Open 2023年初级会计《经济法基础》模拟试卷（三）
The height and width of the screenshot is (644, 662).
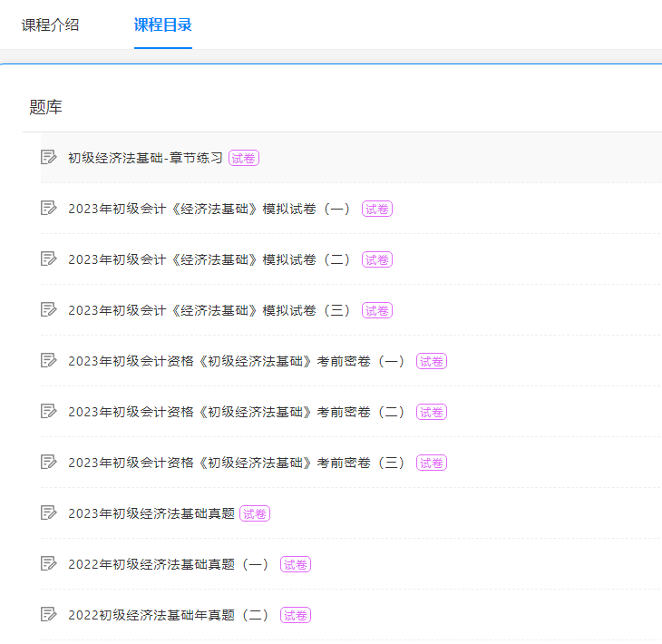pos(209,310)
